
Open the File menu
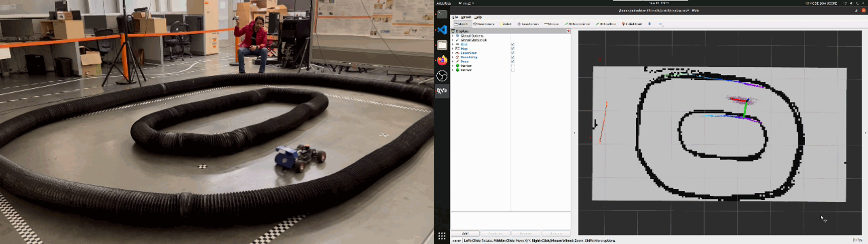pyautogui.click(x=455, y=17)
